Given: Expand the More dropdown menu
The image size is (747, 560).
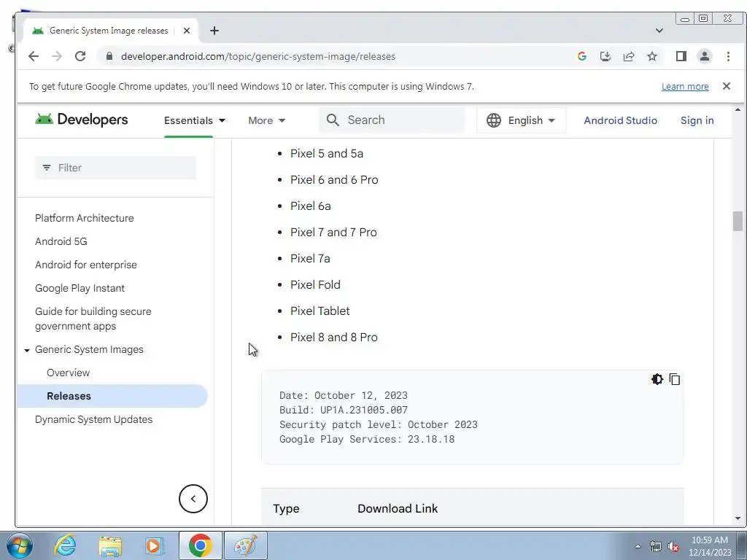Looking at the screenshot, I should (x=267, y=120).
